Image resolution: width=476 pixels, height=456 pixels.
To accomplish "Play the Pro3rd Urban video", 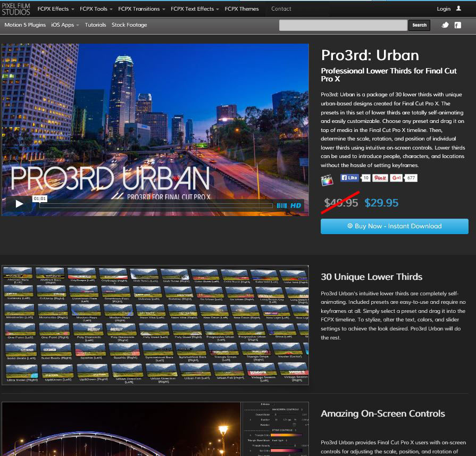I will click(19, 204).
